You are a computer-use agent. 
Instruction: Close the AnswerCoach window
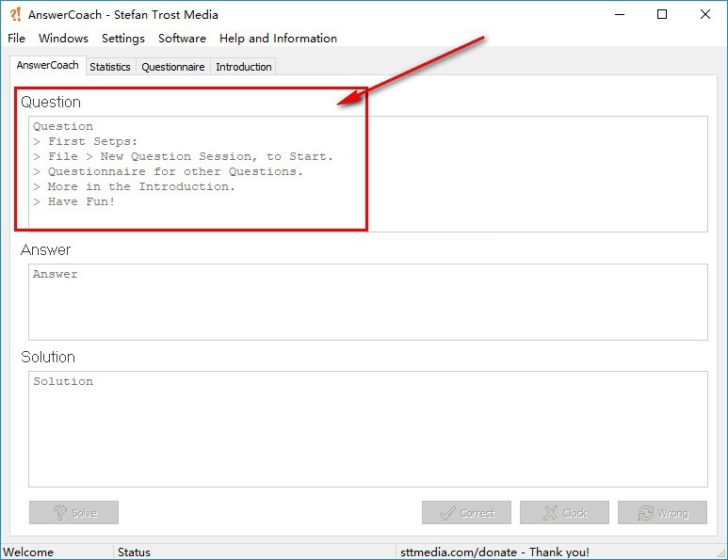point(704,14)
